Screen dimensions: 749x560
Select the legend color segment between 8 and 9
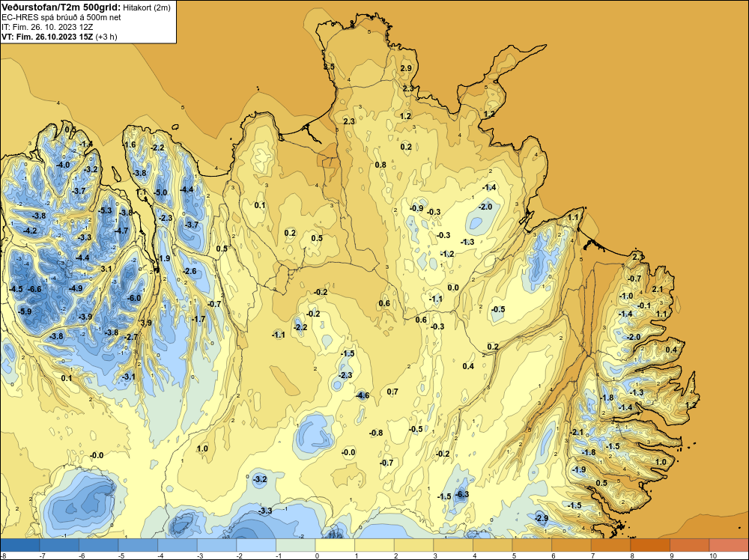[650, 545]
